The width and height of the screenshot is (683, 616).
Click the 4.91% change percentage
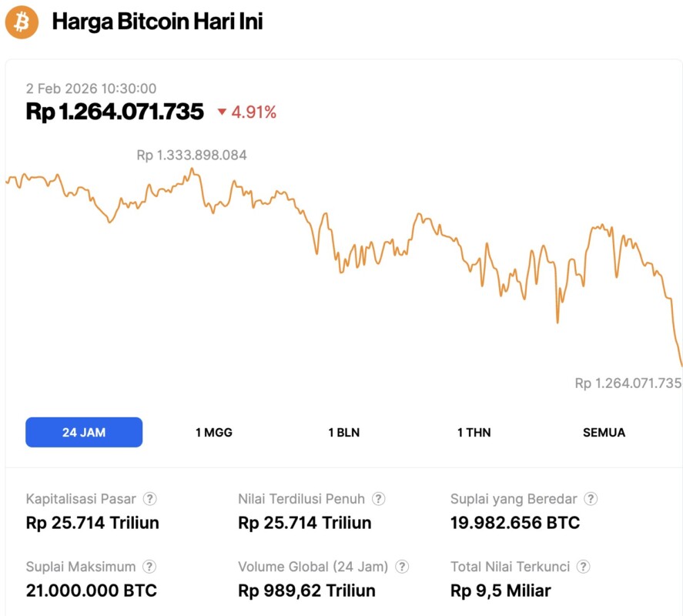[254, 112]
